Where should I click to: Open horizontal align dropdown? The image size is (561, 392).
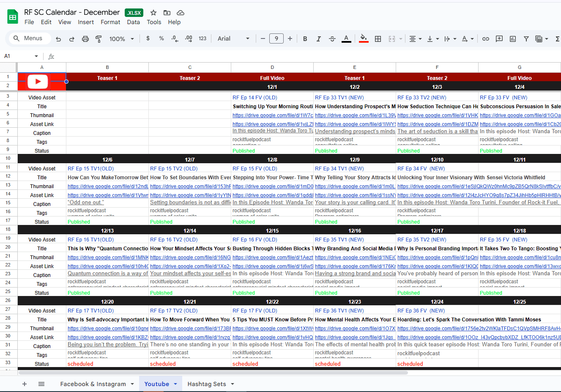coord(416,38)
